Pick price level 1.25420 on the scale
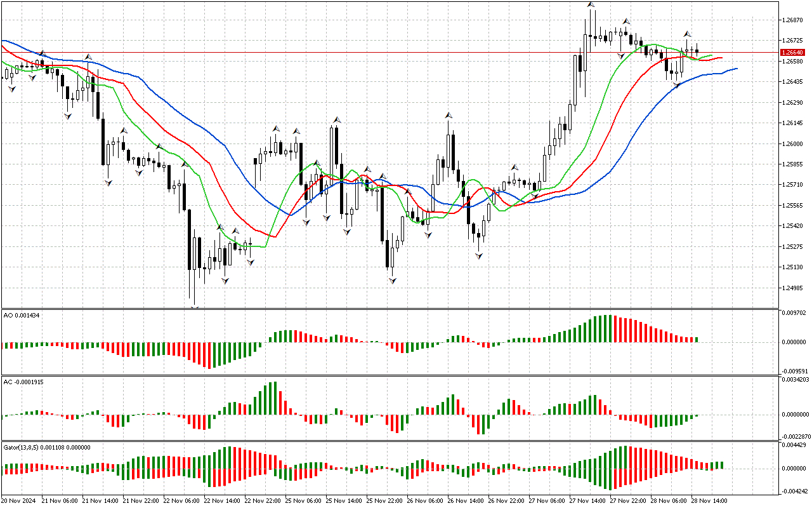This screenshot has width=812, height=508. click(793, 226)
